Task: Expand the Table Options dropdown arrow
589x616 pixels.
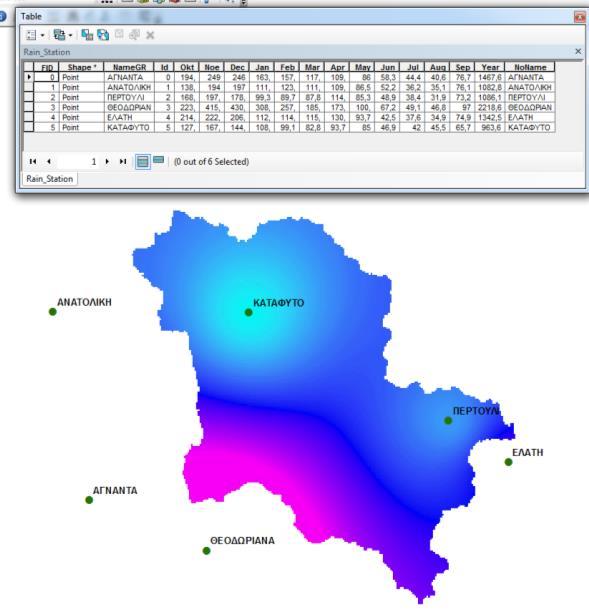Action: click(42, 36)
